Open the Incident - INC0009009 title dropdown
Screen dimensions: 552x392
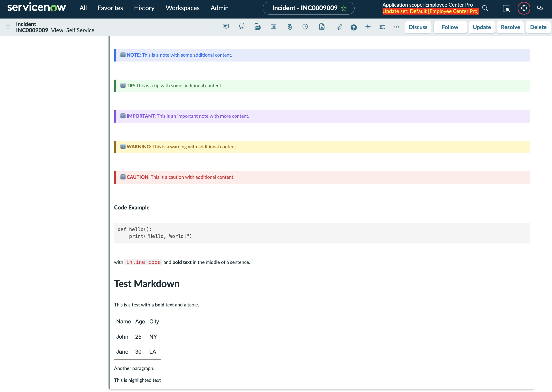click(x=305, y=8)
